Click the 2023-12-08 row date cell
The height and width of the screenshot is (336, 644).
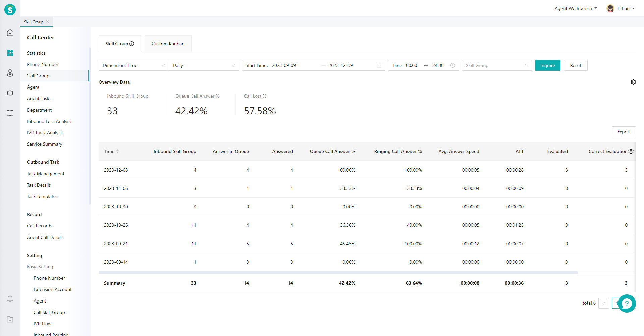(116, 170)
